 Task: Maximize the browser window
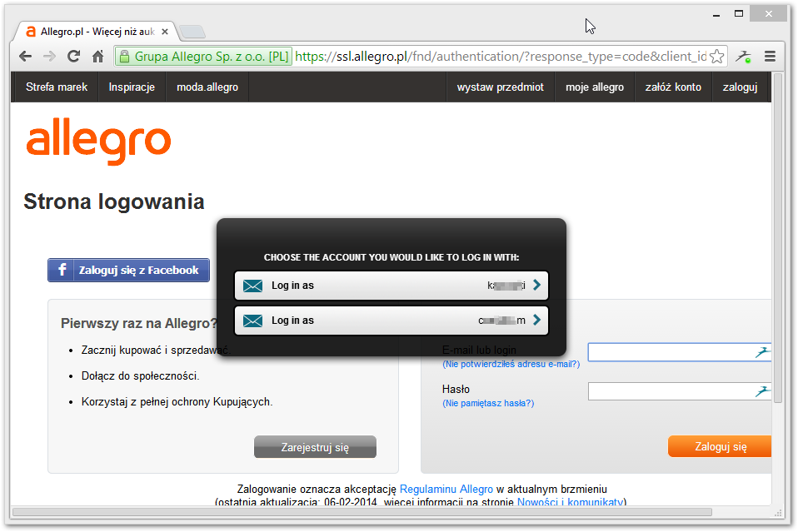[739, 13]
